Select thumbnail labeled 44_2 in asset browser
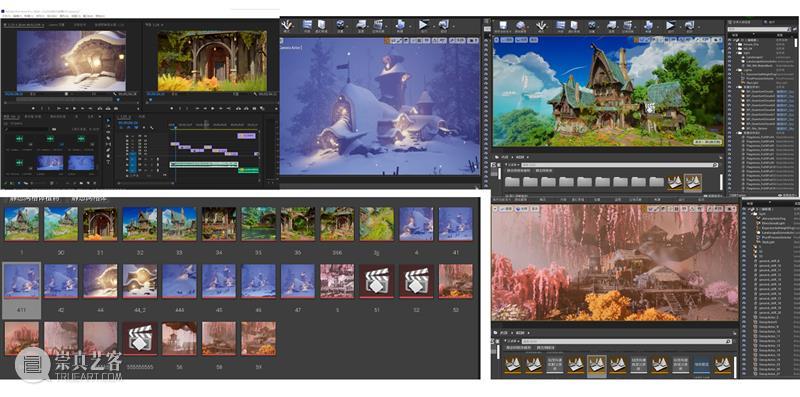The height and width of the screenshot is (397, 800). click(x=140, y=281)
